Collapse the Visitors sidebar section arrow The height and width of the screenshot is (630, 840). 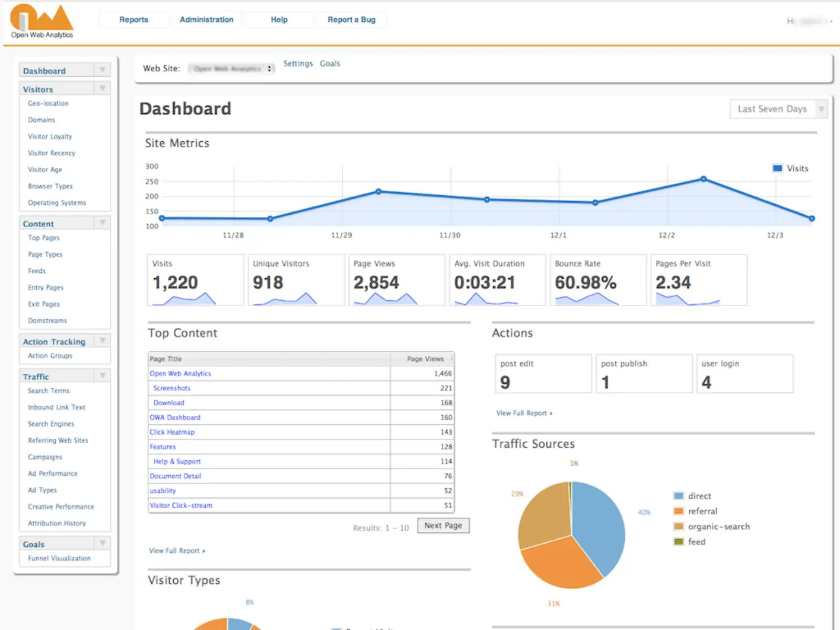tap(102, 88)
